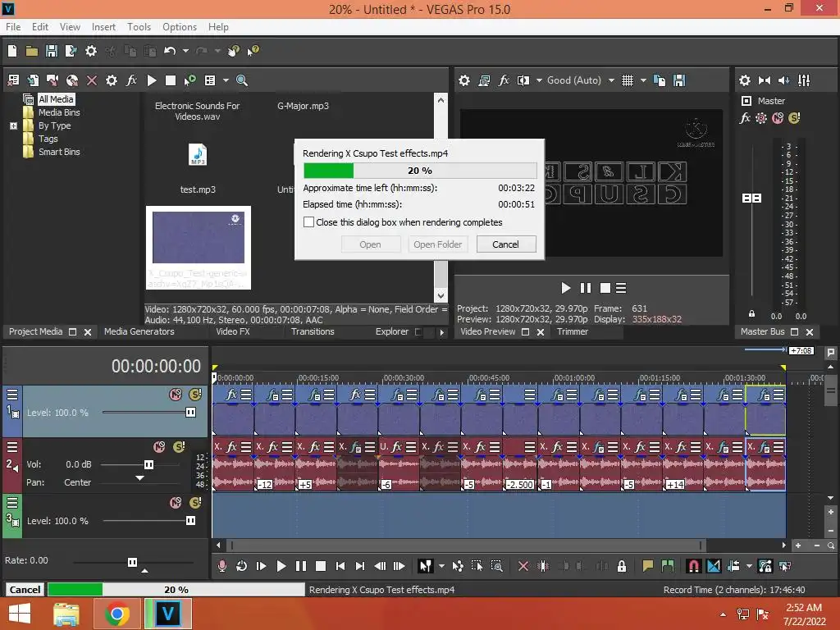This screenshot has width=840, height=630.
Task: Toggle Split Screen View icon
Action: pos(523,80)
